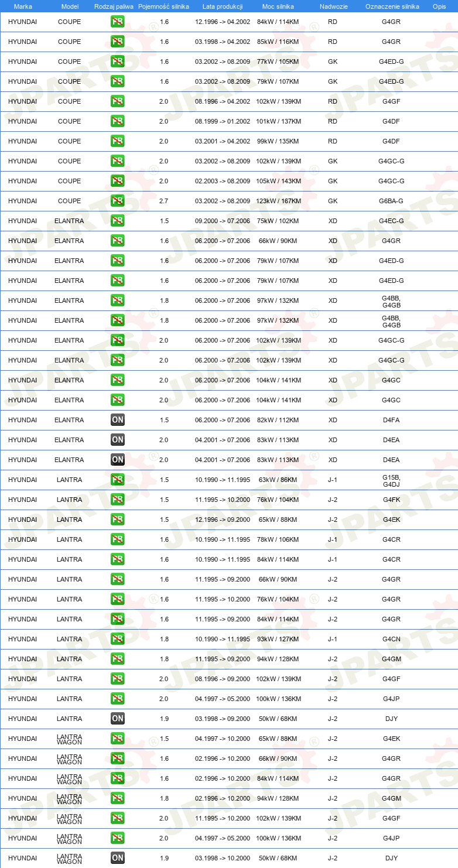Click the petrol icon in the Coupe 84kW / 114KM row

pyautogui.click(x=118, y=22)
